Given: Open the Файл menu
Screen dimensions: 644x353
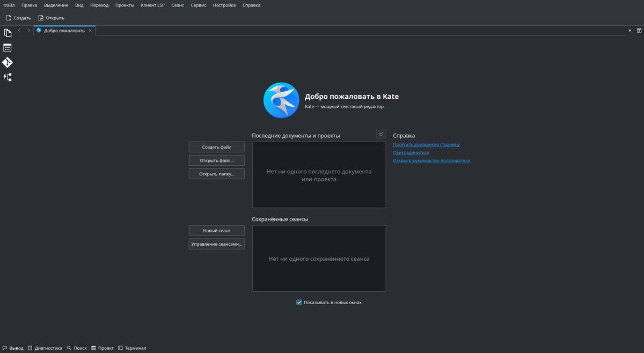Looking at the screenshot, I should tap(9, 5).
